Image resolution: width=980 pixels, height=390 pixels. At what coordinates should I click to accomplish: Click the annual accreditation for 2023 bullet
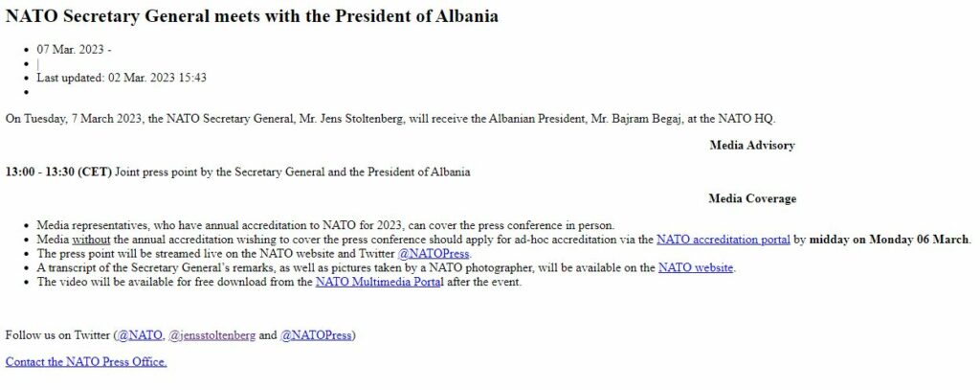325,225
